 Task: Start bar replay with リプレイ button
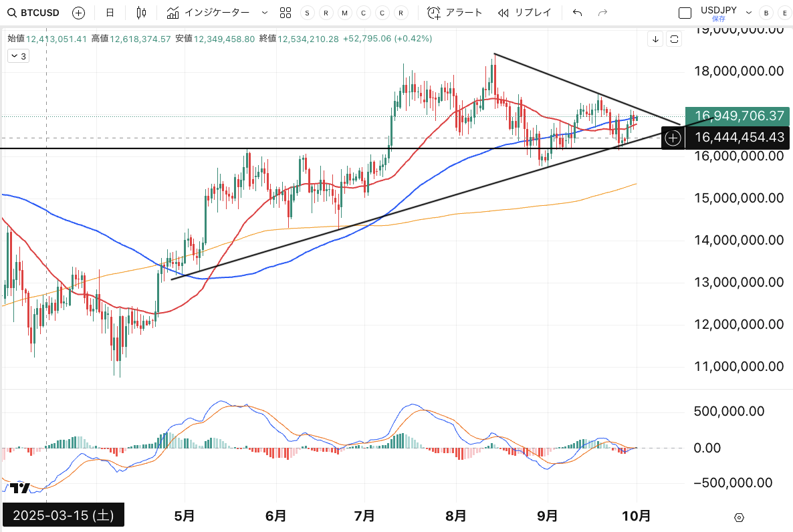(524, 13)
